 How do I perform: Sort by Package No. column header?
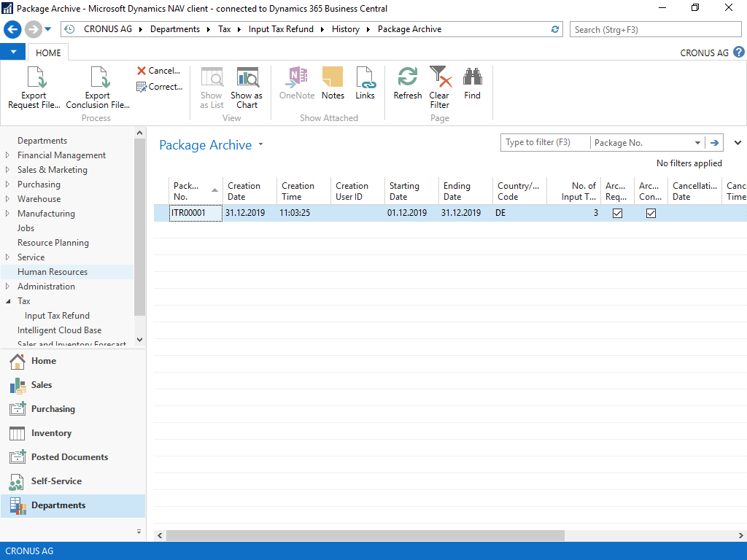tap(196, 191)
